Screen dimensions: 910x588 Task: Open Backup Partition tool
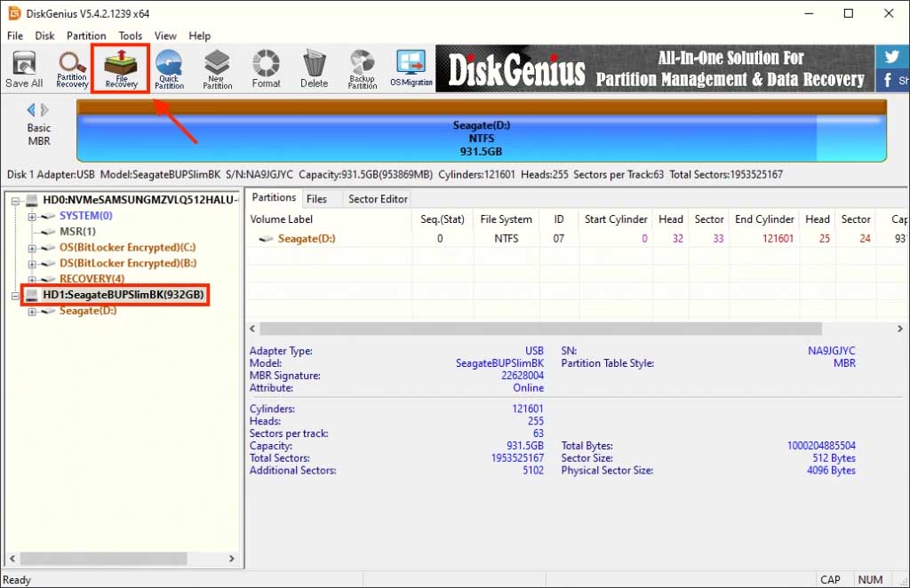[x=363, y=69]
